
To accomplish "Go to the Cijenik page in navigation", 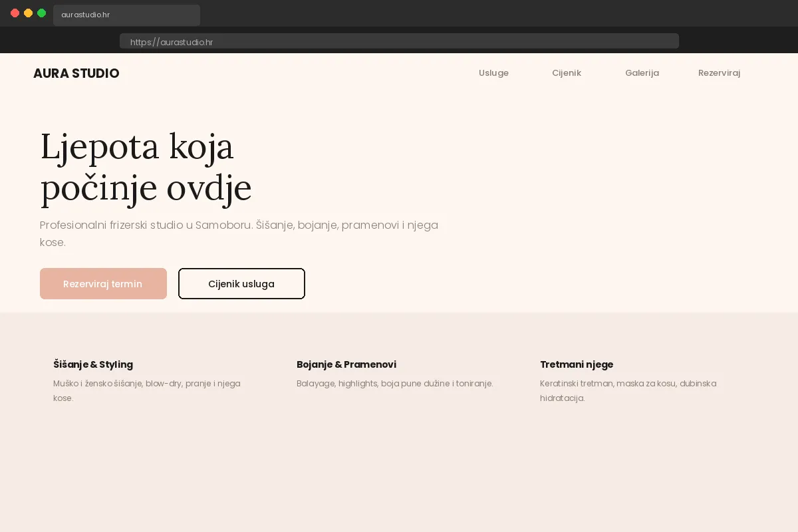I will [x=566, y=73].
